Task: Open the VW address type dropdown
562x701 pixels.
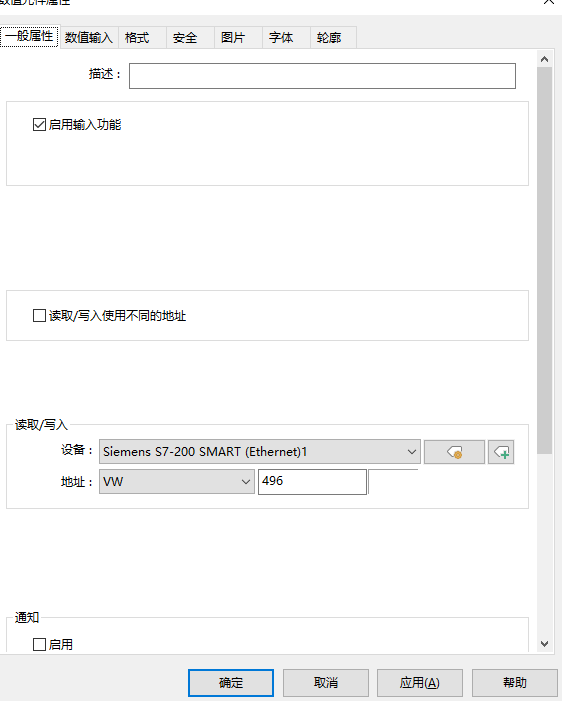Action: click(177, 481)
